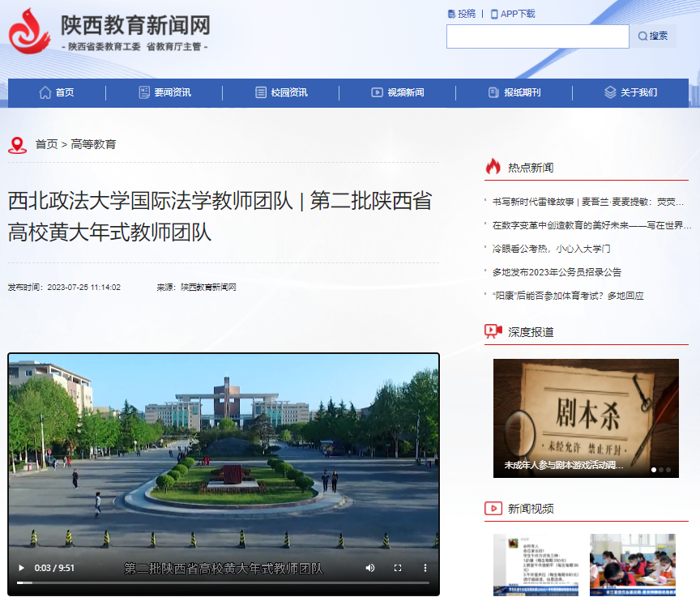Navigate to the 关于我们 page
Image resolution: width=700 pixels, height=597 pixels.
click(631, 93)
